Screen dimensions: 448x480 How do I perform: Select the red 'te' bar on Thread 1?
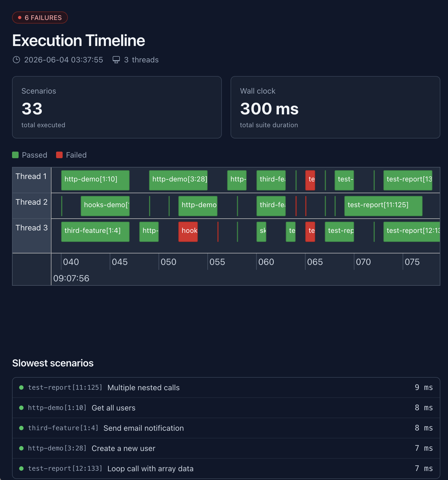(310, 180)
